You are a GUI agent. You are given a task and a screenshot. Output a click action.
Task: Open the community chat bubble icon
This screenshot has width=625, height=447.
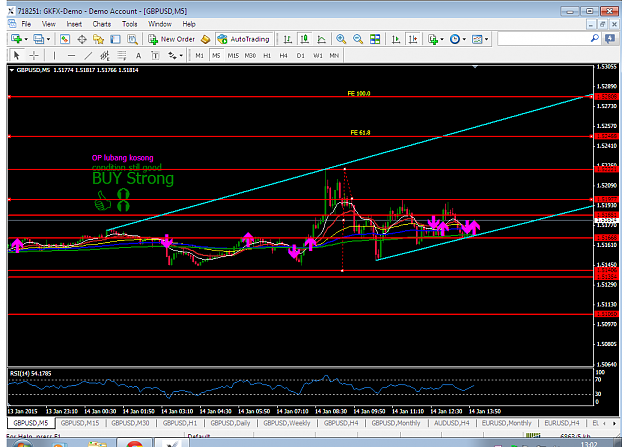(x=609, y=39)
